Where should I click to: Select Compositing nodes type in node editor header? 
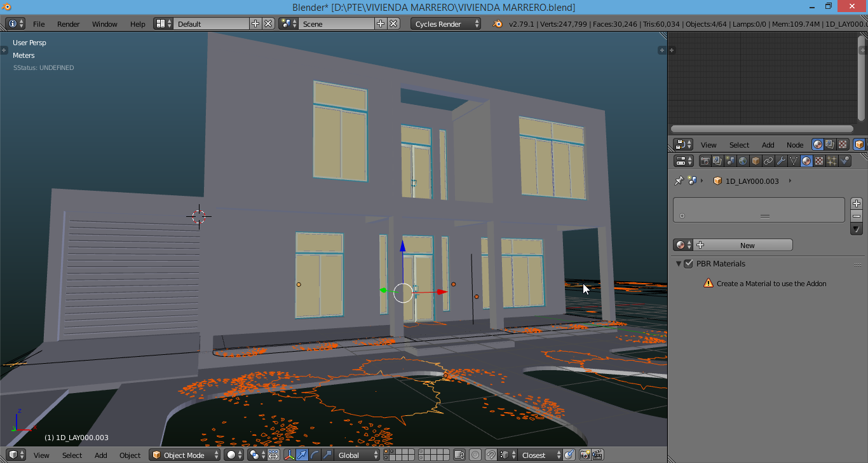(830, 144)
